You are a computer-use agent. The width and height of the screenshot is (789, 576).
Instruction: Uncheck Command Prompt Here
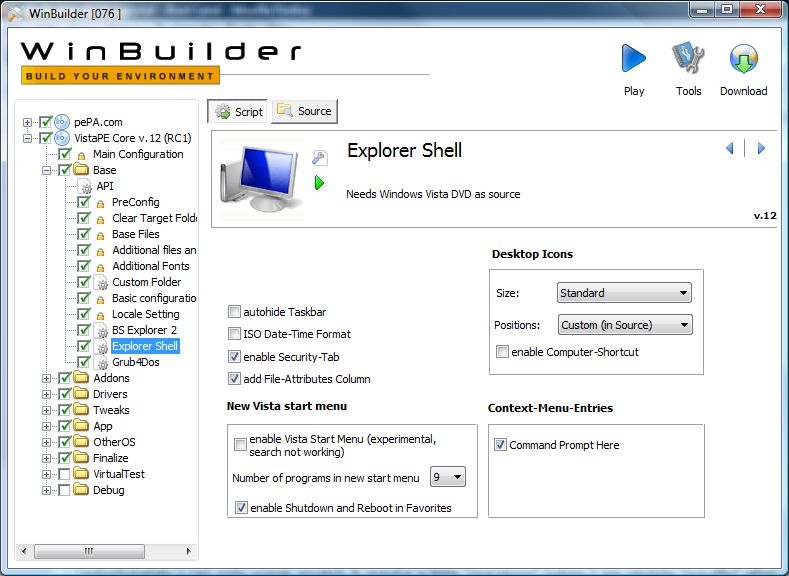(500, 445)
